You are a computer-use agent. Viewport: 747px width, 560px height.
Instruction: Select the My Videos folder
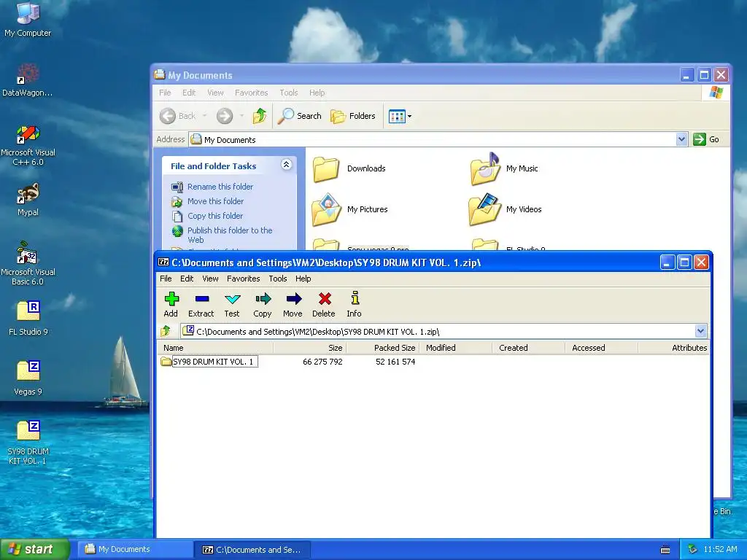pos(506,209)
